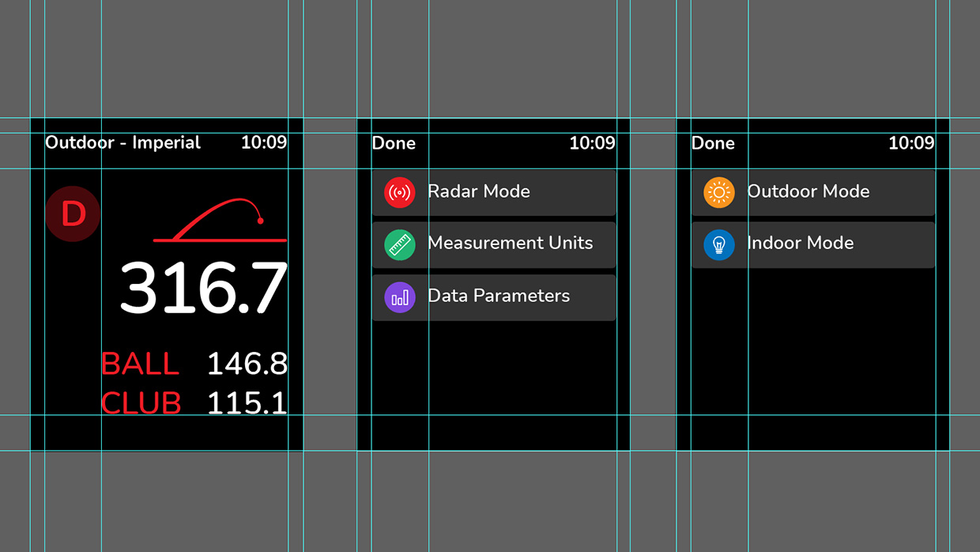Click the green ruler Measurement Units icon
The height and width of the screenshot is (552, 980).
pyautogui.click(x=400, y=244)
